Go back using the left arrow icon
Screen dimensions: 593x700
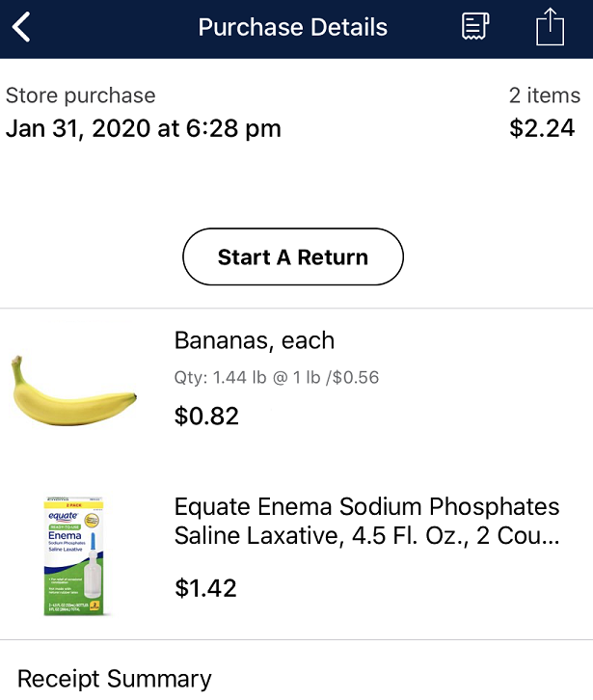click(x=21, y=27)
